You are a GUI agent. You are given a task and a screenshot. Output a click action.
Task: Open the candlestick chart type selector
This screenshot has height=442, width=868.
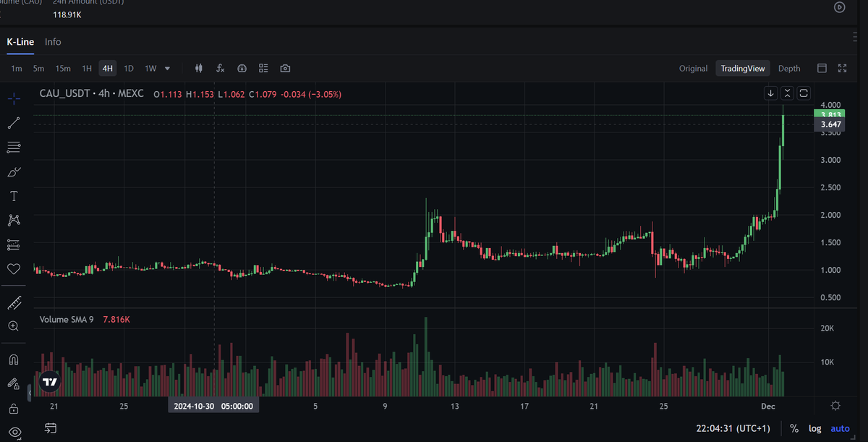point(199,68)
